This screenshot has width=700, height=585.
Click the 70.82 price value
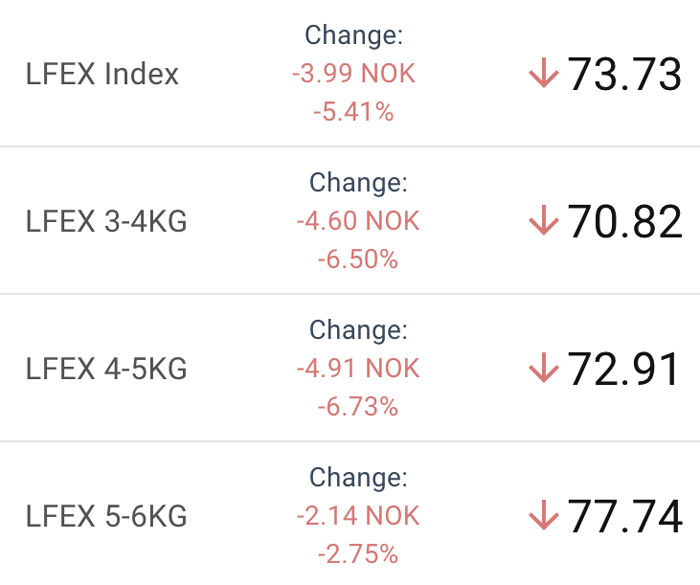click(625, 221)
